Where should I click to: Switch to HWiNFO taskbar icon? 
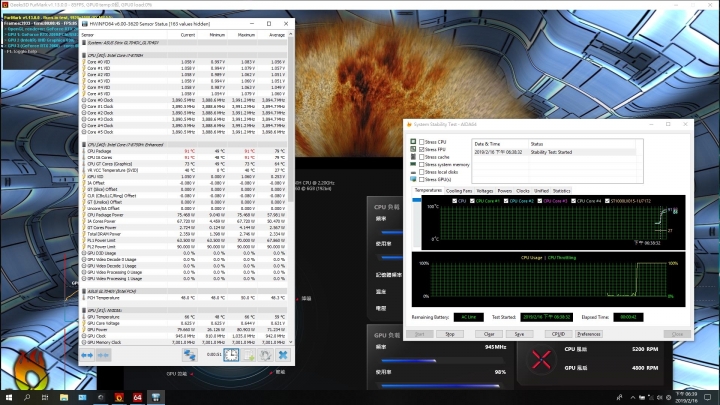click(x=156, y=397)
